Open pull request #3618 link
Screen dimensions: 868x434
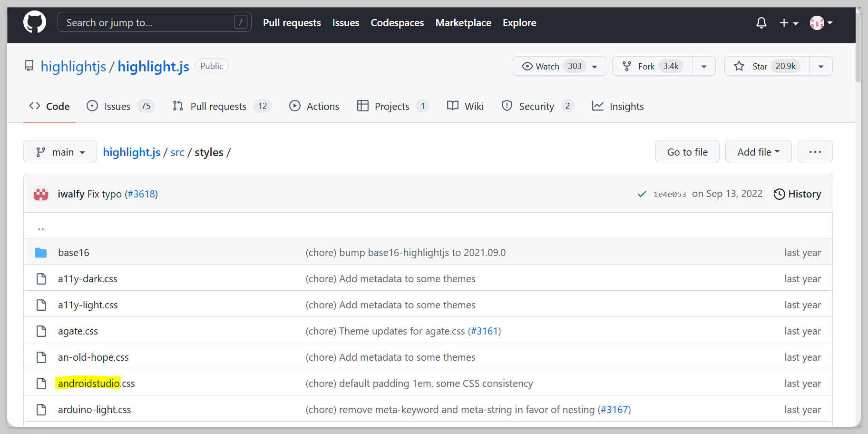coord(141,194)
